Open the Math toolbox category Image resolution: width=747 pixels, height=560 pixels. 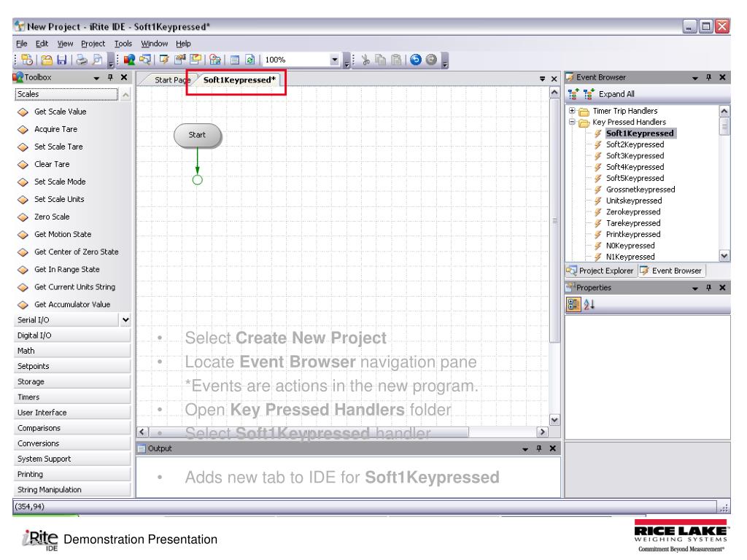tap(72, 351)
